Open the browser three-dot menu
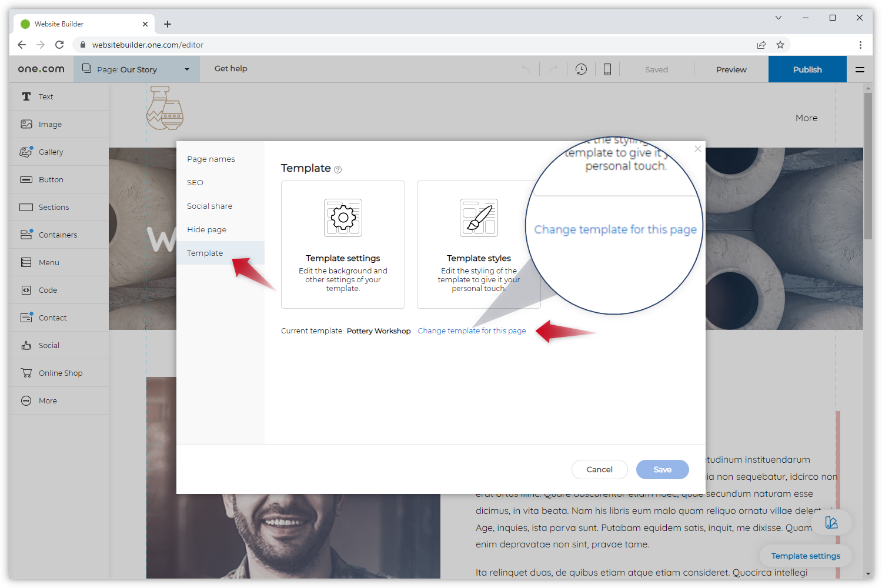 point(860,45)
